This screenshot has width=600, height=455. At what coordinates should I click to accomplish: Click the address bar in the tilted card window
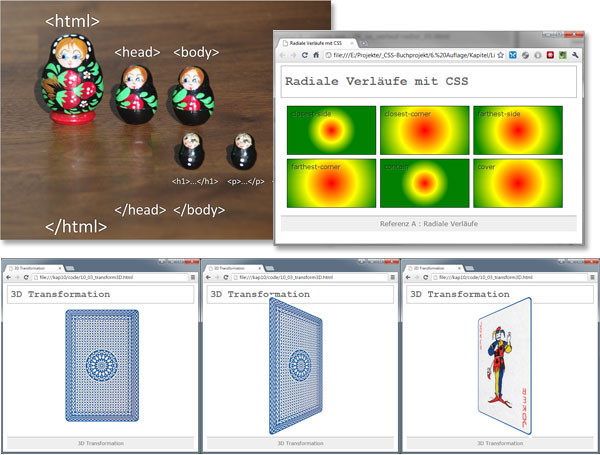[310, 277]
